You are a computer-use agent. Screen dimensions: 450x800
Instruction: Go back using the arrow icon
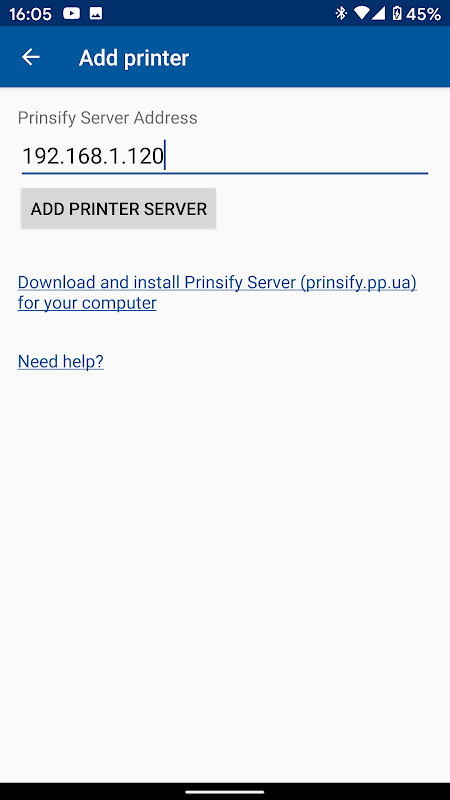(31, 57)
